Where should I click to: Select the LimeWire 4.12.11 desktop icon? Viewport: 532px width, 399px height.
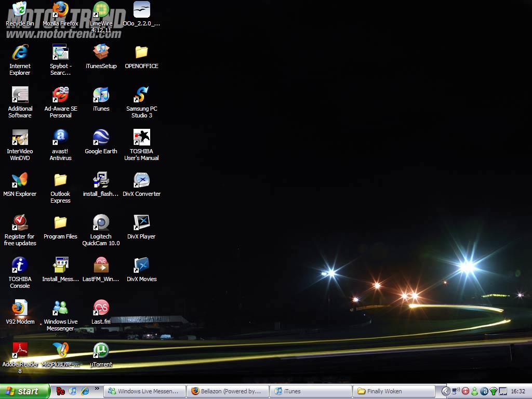[x=101, y=10]
